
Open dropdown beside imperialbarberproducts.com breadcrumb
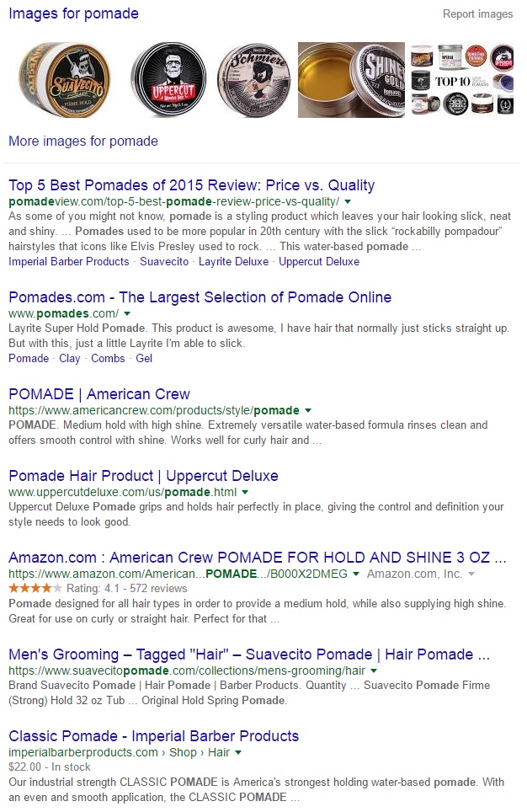click(238, 752)
